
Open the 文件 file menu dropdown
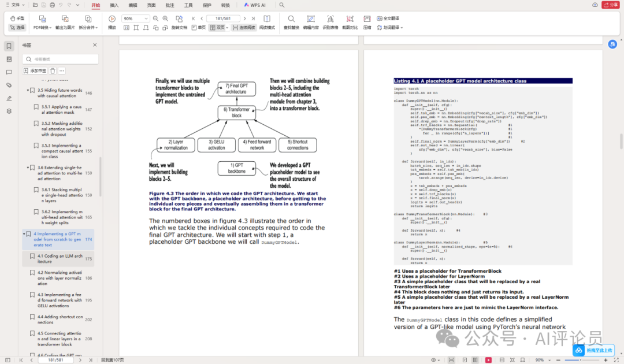tap(15, 5)
